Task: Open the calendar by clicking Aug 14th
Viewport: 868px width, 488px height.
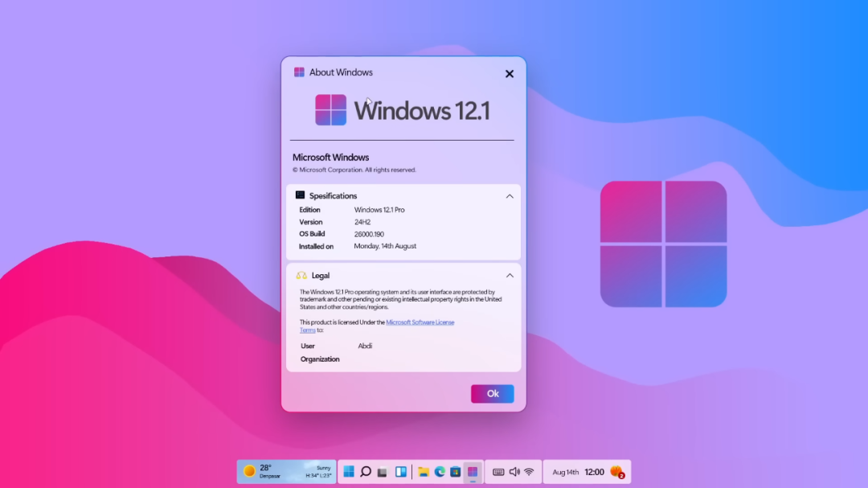Action: click(565, 472)
